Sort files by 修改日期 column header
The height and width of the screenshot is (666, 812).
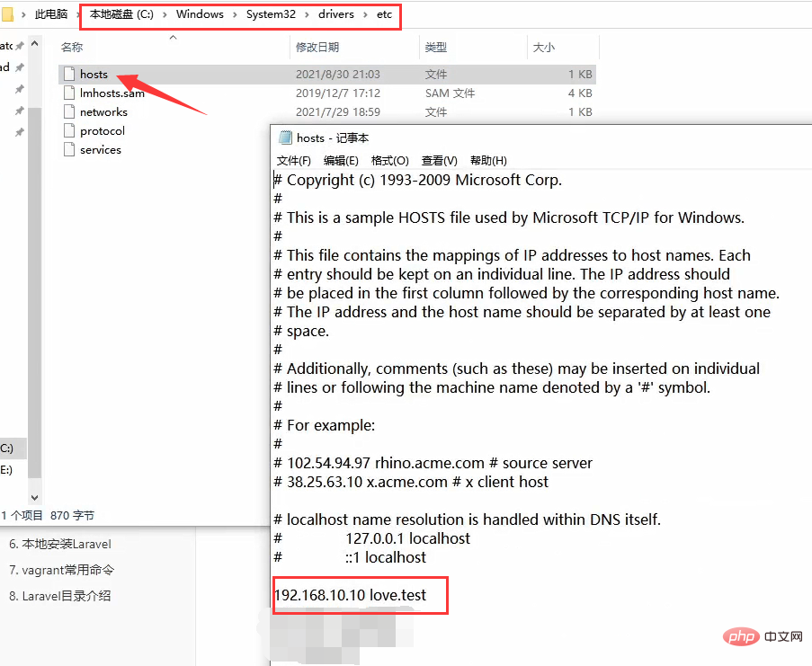317,47
